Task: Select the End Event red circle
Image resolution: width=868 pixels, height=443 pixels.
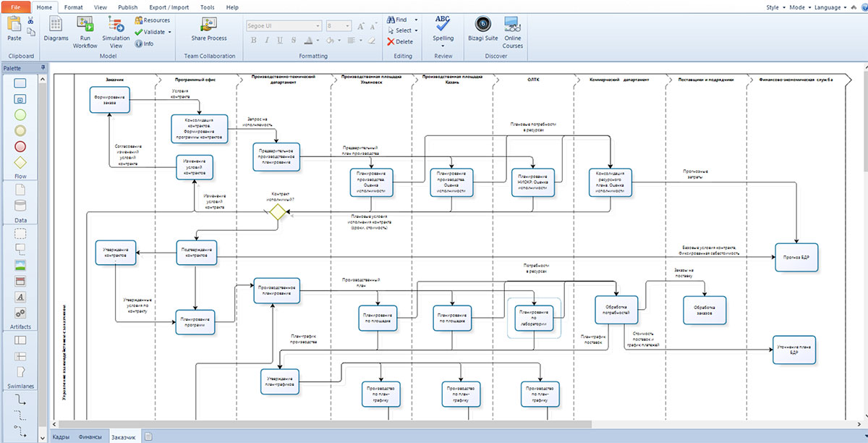Action: click(x=20, y=146)
